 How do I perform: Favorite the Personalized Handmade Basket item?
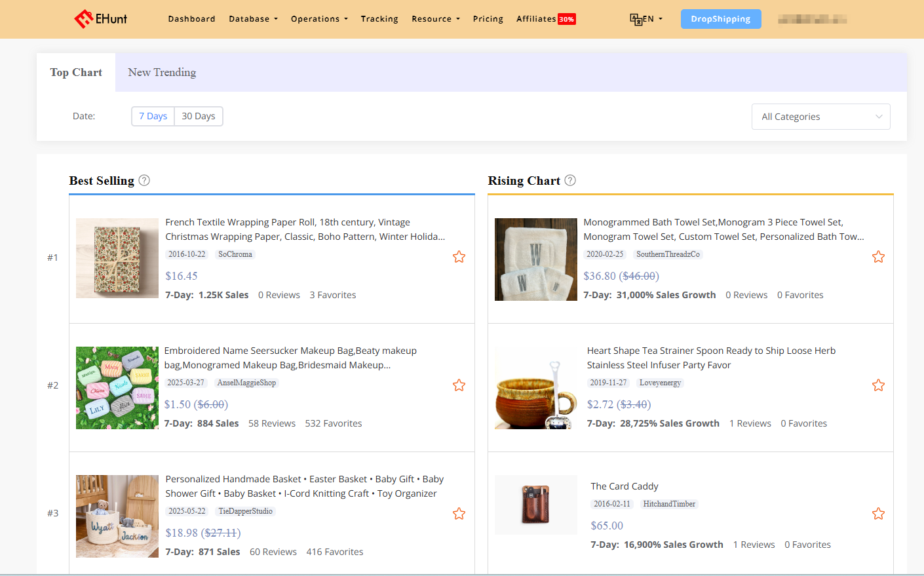click(459, 514)
